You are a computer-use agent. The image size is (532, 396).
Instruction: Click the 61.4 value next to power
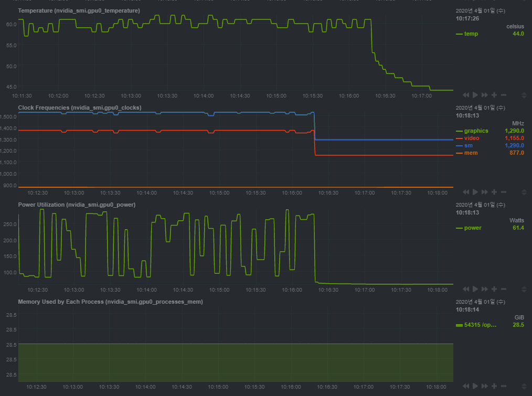518,228
